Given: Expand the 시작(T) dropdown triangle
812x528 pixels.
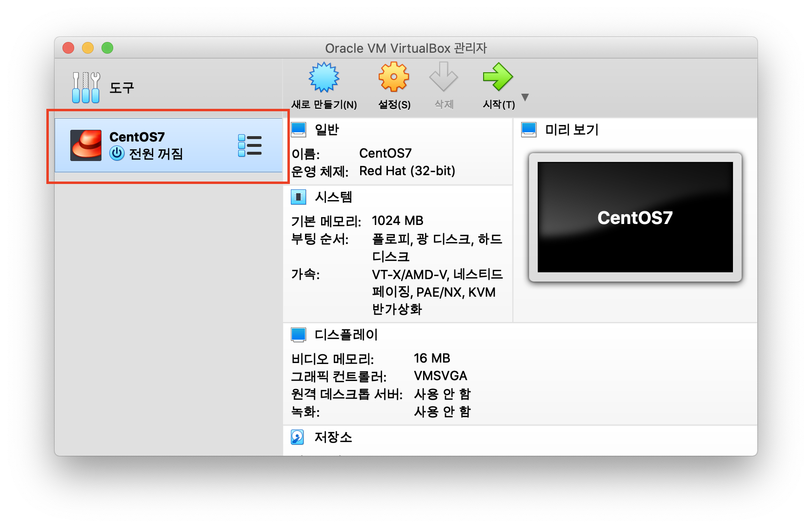Looking at the screenshot, I should pyautogui.click(x=525, y=97).
